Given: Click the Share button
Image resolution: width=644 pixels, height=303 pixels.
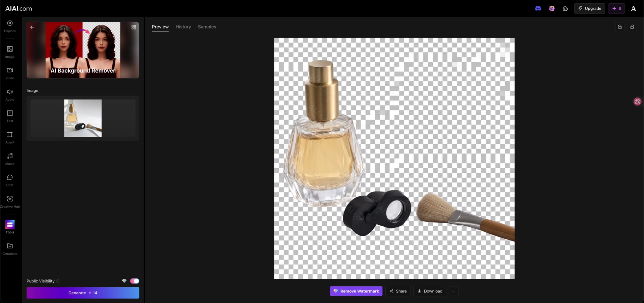Looking at the screenshot, I should (398, 291).
